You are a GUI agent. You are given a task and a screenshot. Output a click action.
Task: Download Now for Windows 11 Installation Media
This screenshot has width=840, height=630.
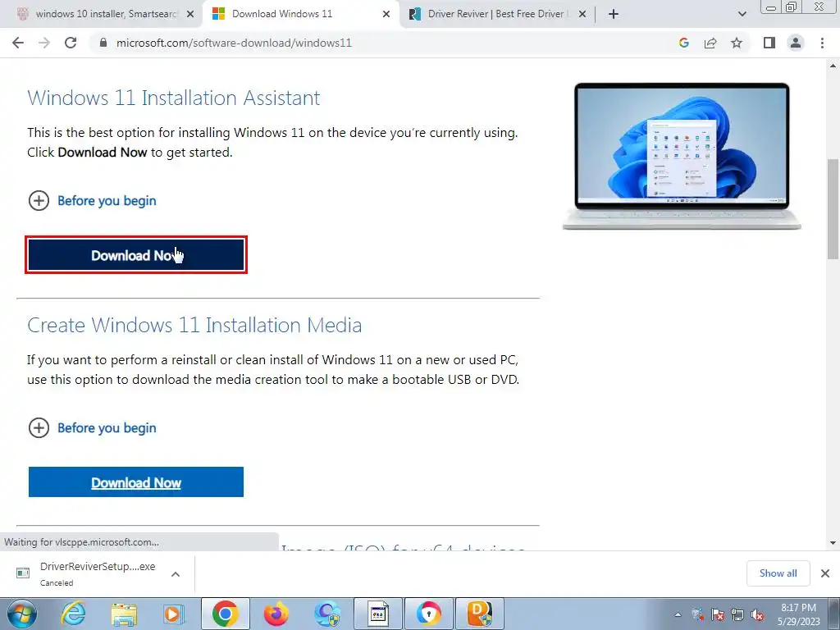(x=136, y=482)
